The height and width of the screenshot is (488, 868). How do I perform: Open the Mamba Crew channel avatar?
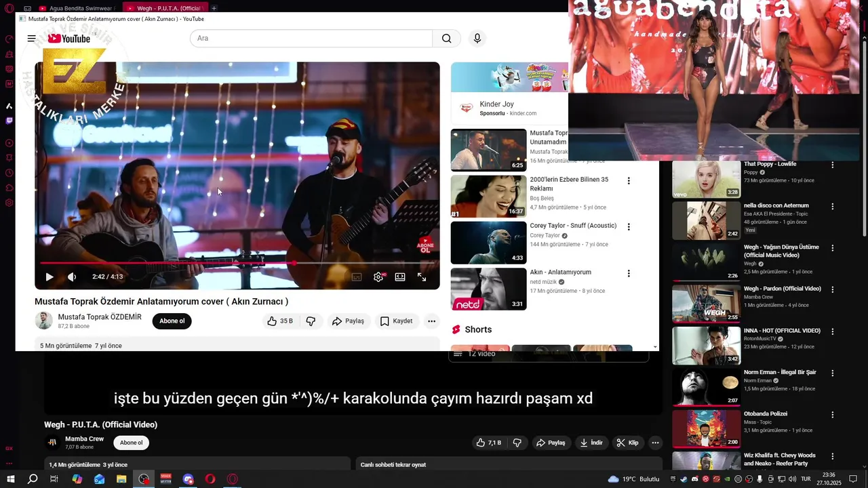pyautogui.click(x=52, y=443)
